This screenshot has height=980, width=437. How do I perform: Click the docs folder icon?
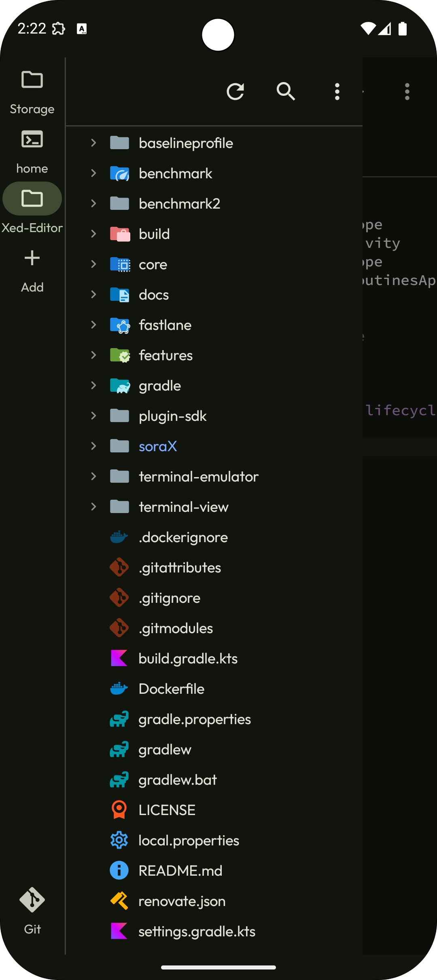[x=119, y=295]
